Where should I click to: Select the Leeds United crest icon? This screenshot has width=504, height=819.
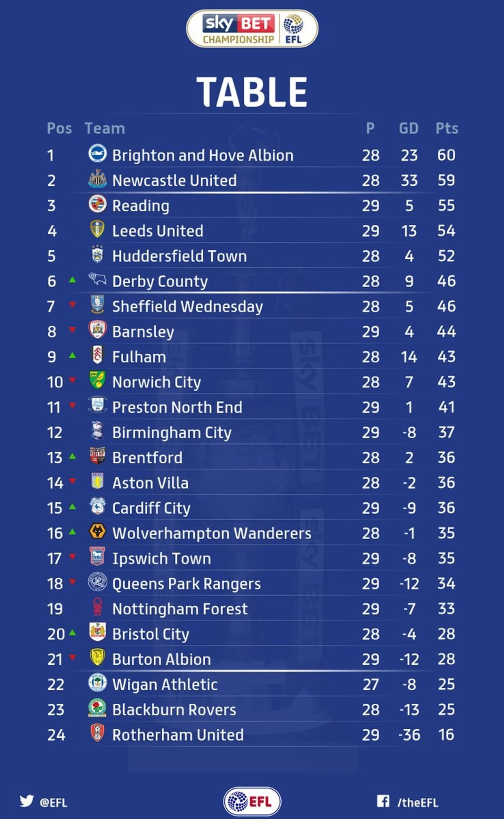tap(97, 229)
